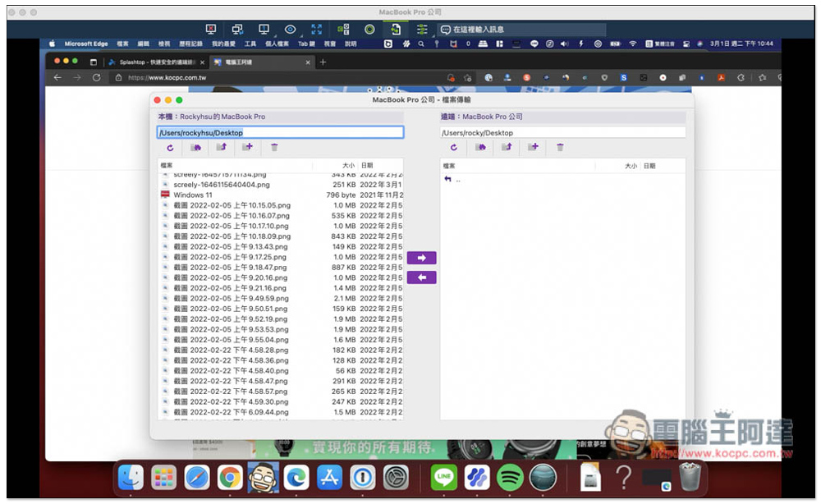Transfer file to local with left arrow
Image resolution: width=821 pixels, height=504 pixels.
(x=421, y=277)
